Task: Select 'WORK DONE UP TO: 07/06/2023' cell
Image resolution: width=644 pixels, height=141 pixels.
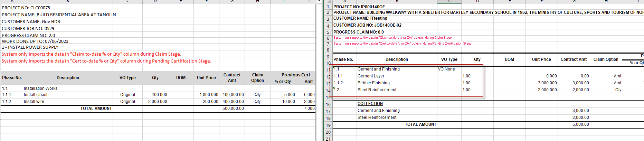Action: (x=35, y=41)
